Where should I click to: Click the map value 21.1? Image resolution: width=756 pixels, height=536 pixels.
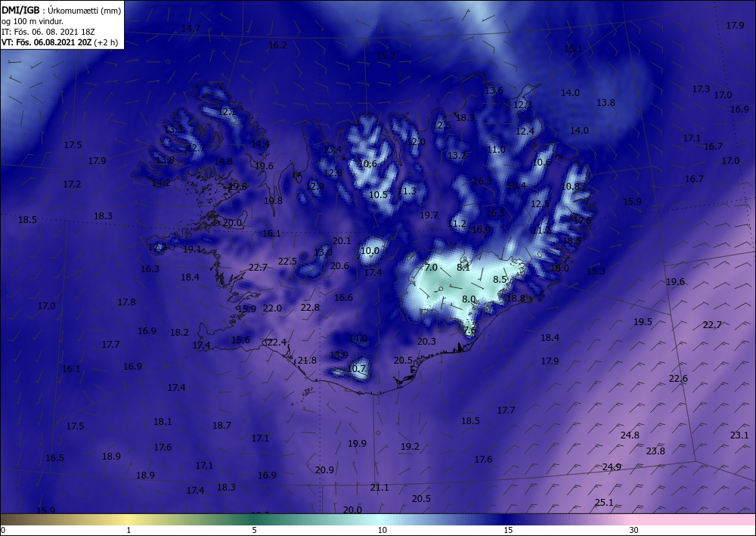380,488
